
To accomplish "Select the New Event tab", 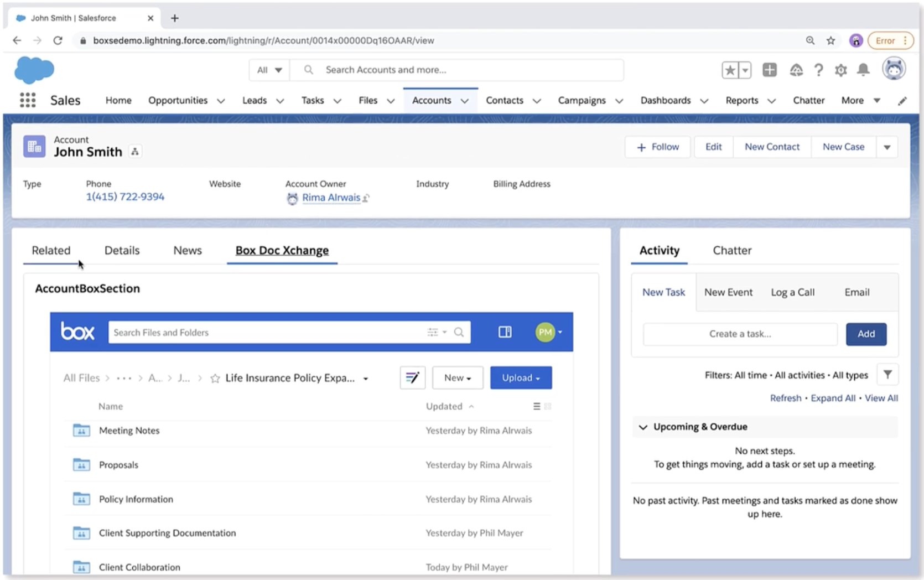I will [728, 292].
